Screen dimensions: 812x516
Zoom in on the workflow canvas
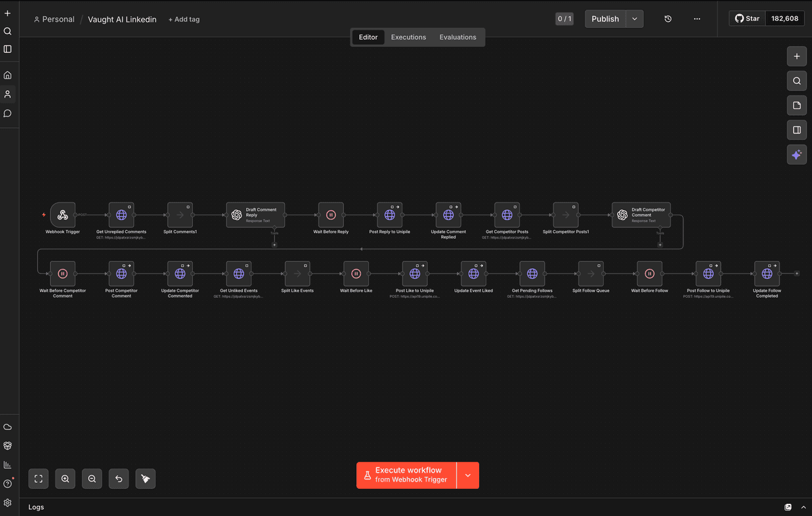pos(65,479)
